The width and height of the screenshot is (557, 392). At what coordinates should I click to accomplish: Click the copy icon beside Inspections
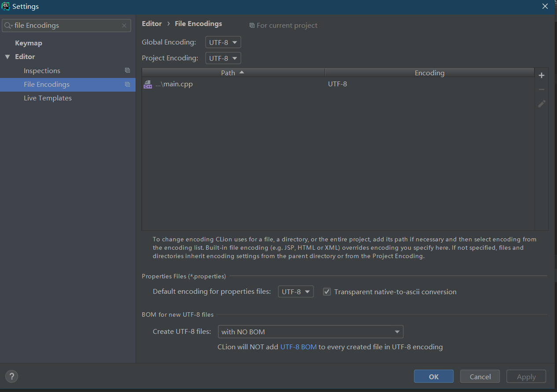coord(127,70)
